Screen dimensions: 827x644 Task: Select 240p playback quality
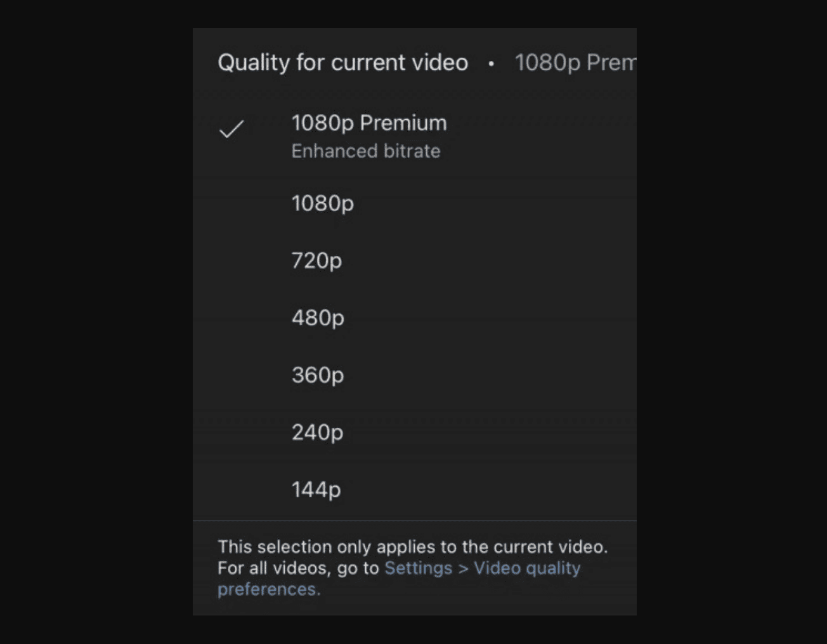click(316, 432)
